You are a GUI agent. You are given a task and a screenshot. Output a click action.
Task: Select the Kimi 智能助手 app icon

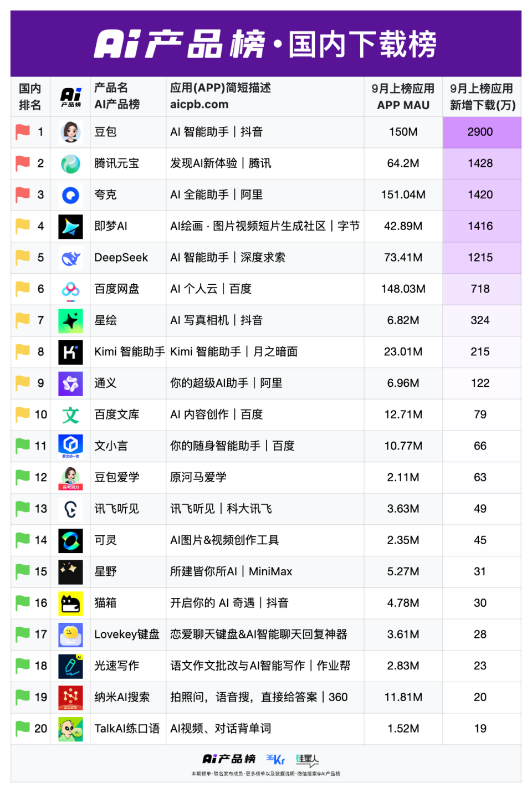[x=70, y=352]
